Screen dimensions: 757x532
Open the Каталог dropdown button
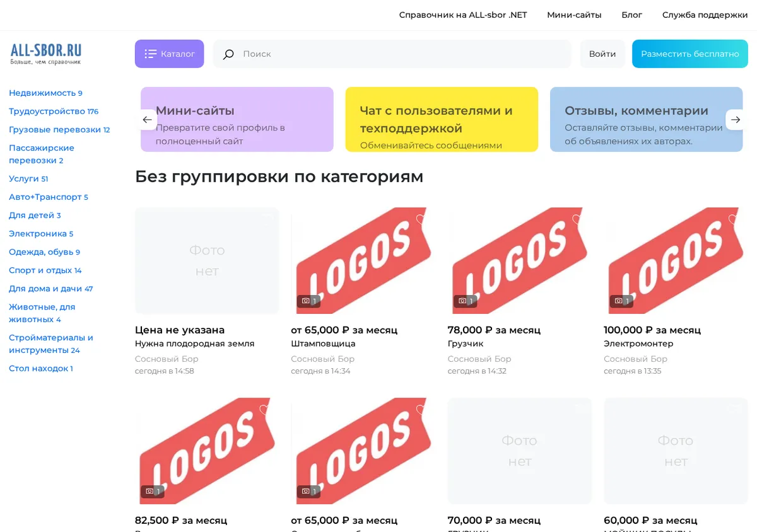[x=169, y=54]
